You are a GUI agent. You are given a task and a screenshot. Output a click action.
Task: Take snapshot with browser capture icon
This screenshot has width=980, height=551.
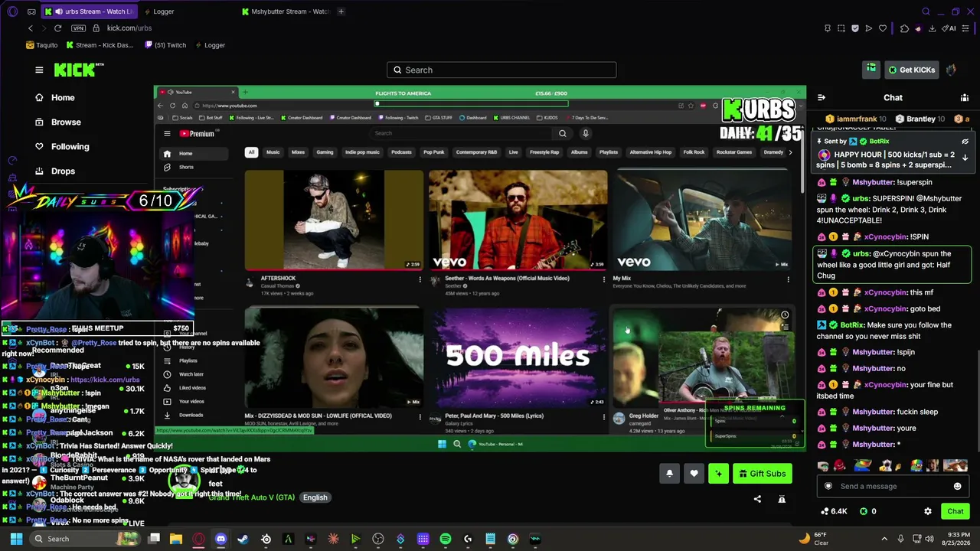click(x=841, y=28)
